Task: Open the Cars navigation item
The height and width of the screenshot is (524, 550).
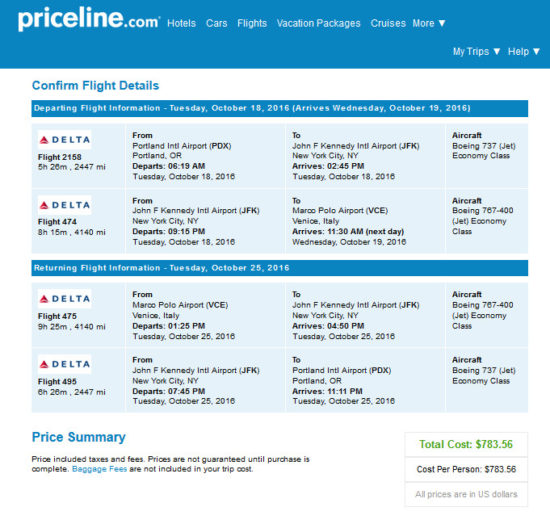Action: 216,23
